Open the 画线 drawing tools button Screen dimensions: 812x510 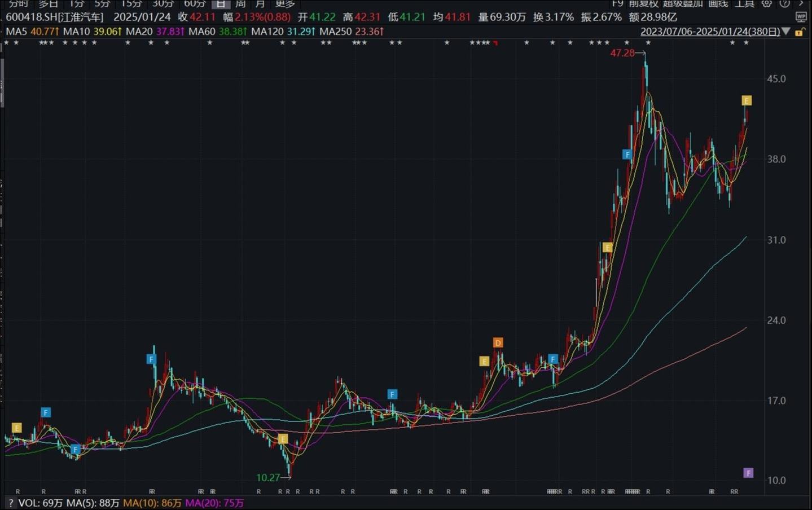pyautogui.click(x=718, y=3)
